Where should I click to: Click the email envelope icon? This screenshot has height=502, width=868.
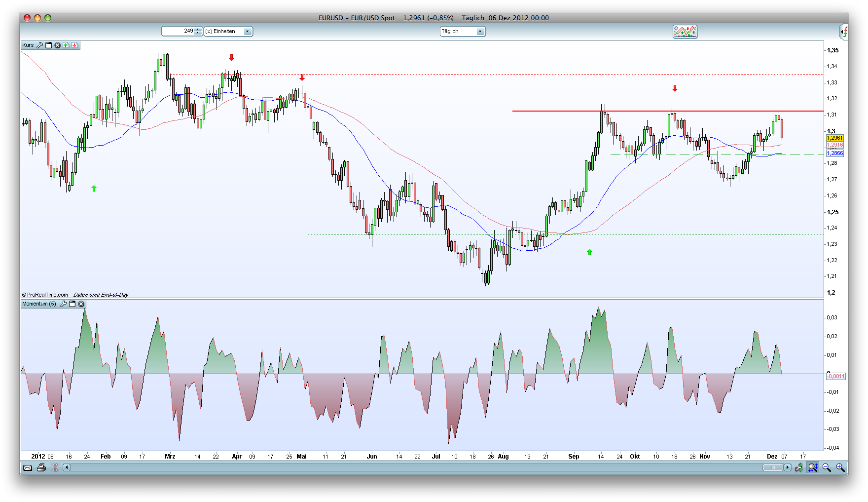pos(28,467)
